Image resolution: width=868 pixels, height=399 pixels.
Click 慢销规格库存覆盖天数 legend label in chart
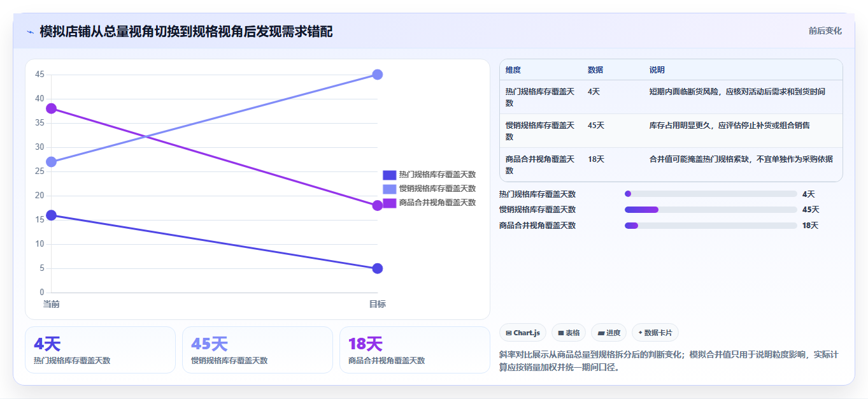tap(438, 189)
